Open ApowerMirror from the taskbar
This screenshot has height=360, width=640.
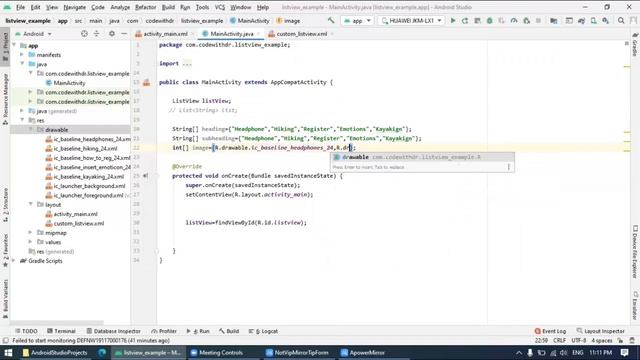[362, 353]
